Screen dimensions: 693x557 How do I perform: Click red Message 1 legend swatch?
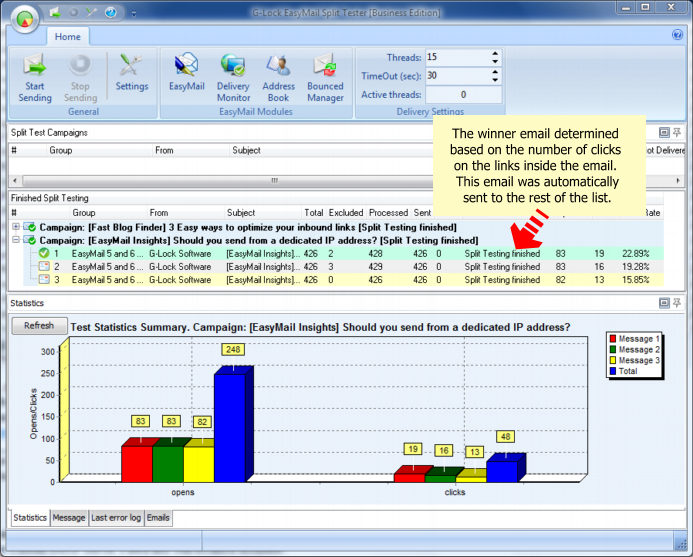[613, 339]
